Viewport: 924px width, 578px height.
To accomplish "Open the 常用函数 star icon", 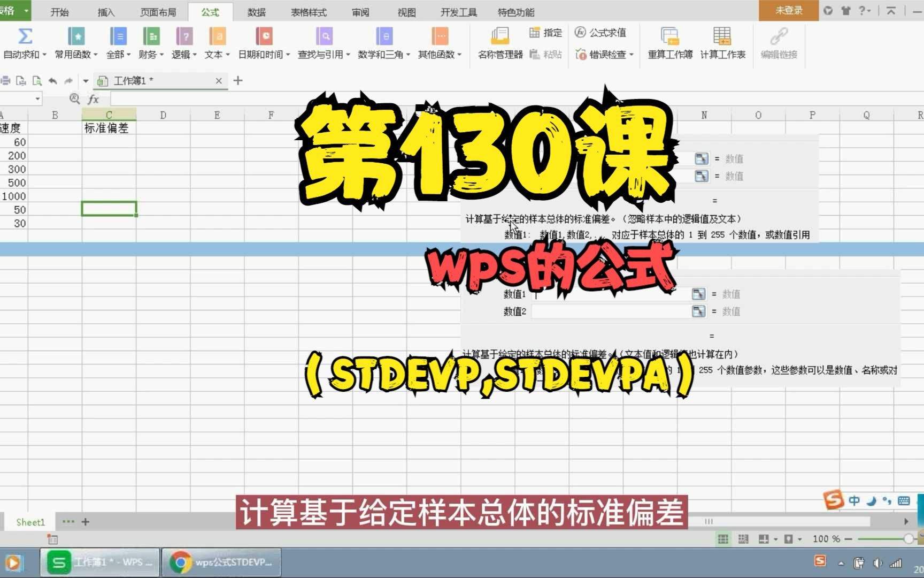I will [76, 36].
